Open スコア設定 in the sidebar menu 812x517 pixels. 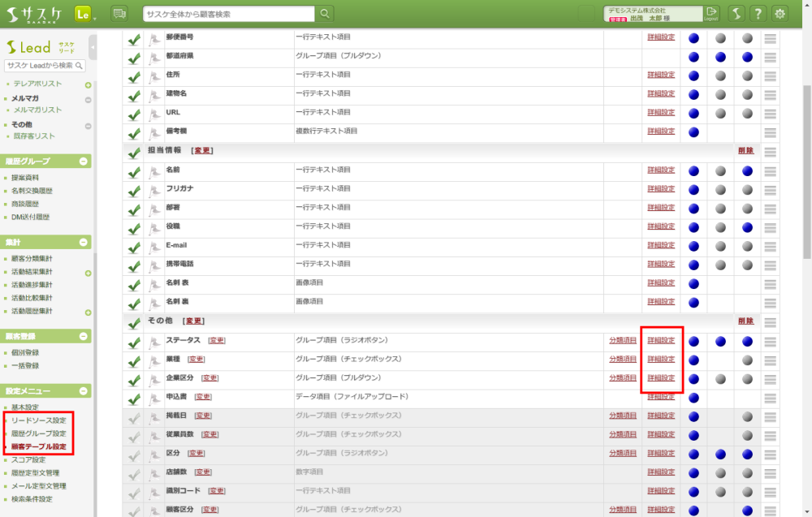(28, 460)
